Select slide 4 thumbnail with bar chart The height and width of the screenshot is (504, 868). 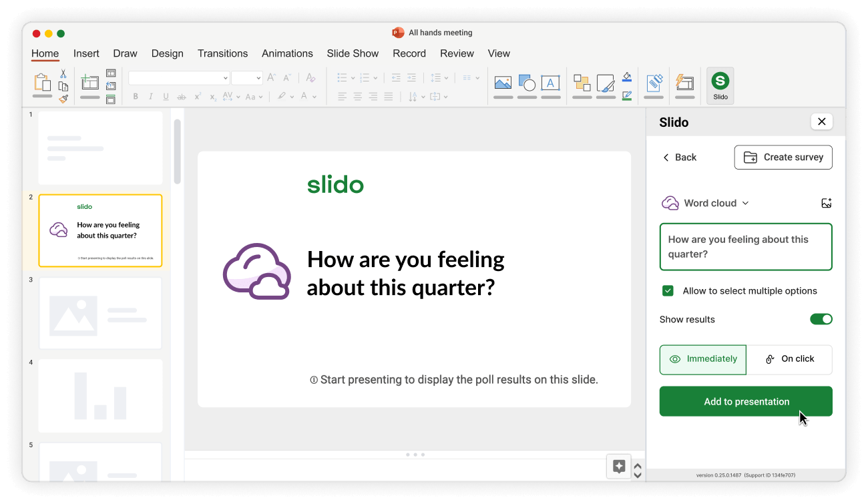[x=100, y=396]
